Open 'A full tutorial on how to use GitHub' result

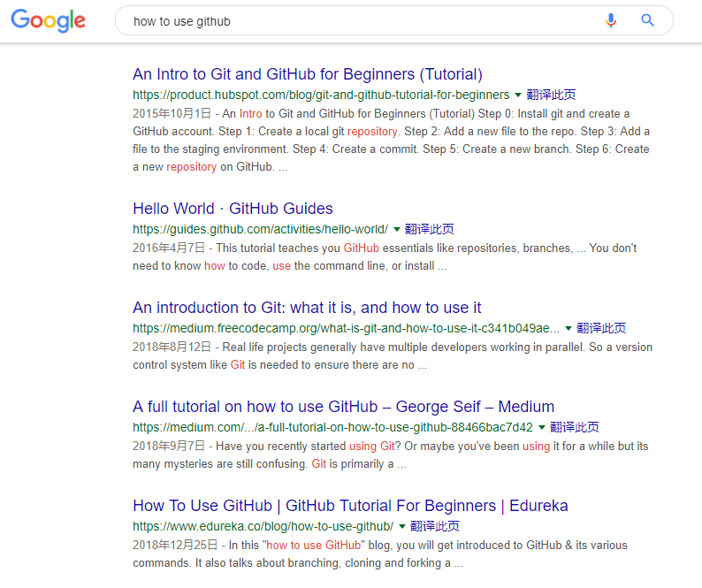click(343, 407)
